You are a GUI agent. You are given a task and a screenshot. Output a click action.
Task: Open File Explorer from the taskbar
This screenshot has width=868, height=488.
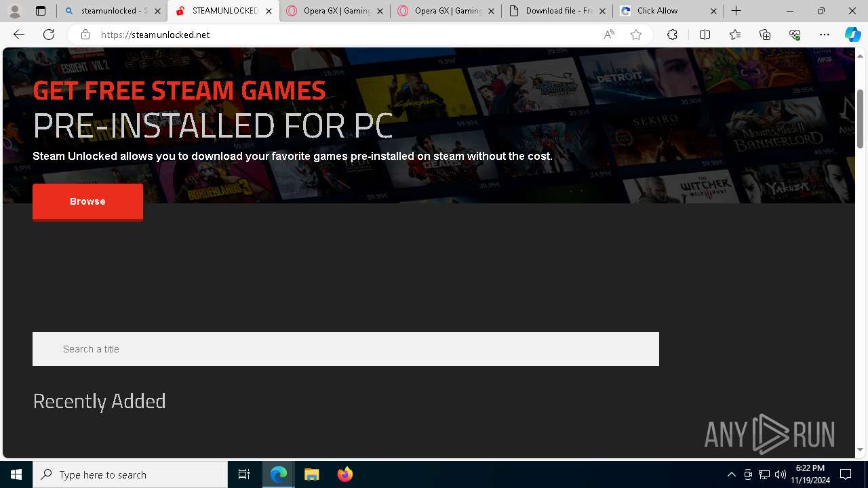tap(311, 474)
